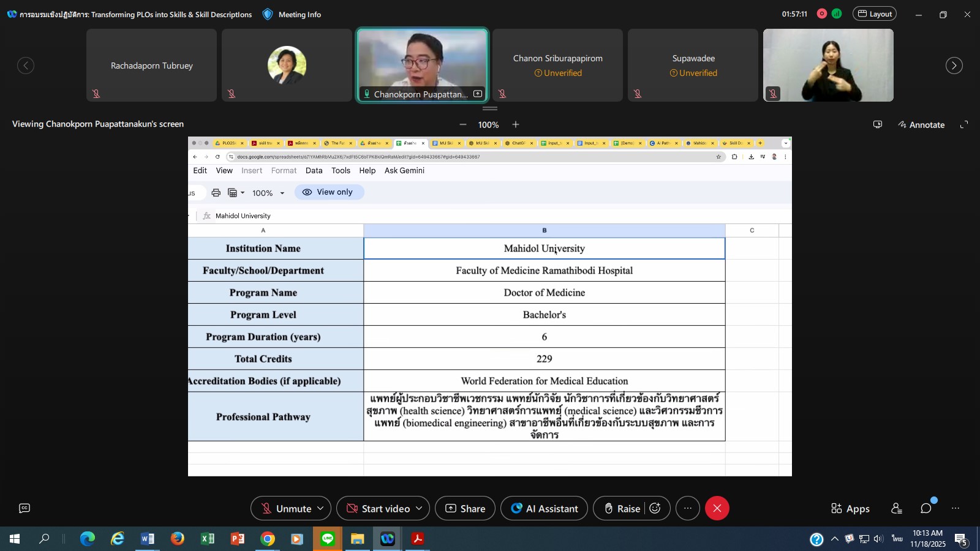Open the closed captions icon
The height and width of the screenshot is (551, 980).
pyautogui.click(x=24, y=508)
